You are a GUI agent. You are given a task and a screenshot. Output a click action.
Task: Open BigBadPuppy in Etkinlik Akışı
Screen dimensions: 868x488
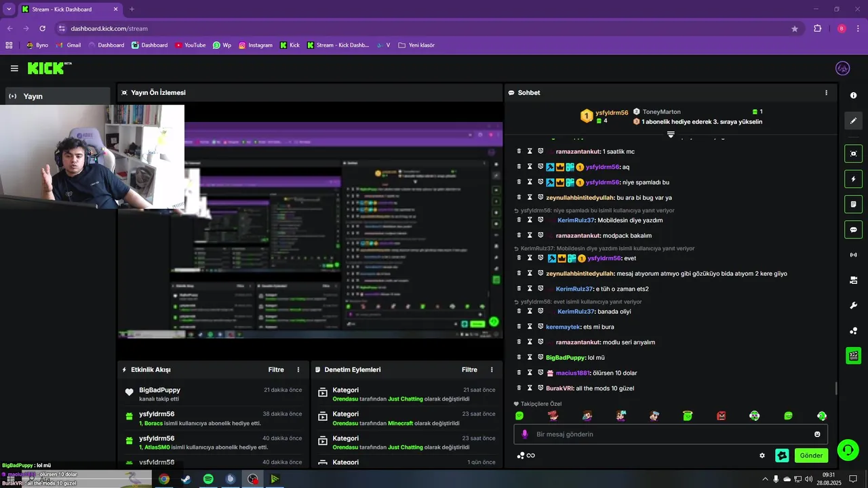point(159,390)
